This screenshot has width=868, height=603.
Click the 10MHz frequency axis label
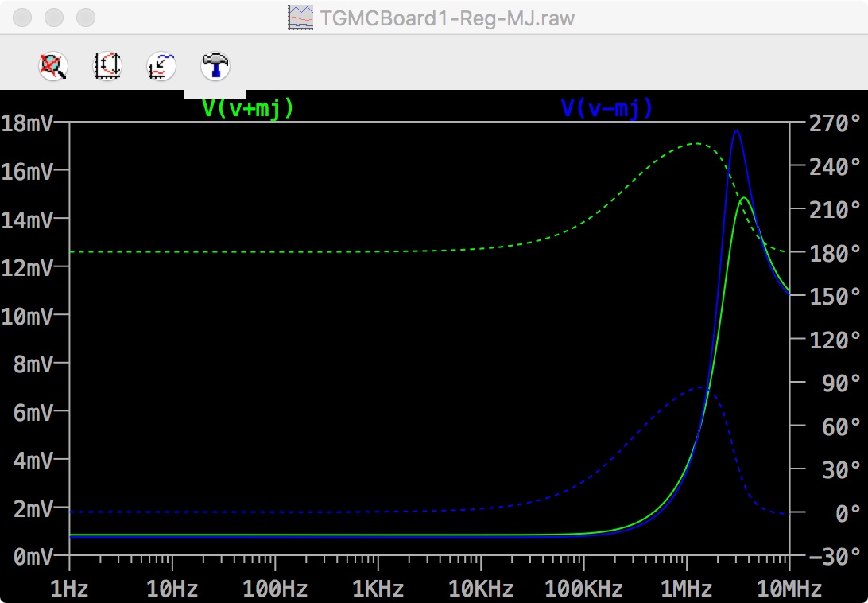tap(789, 588)
